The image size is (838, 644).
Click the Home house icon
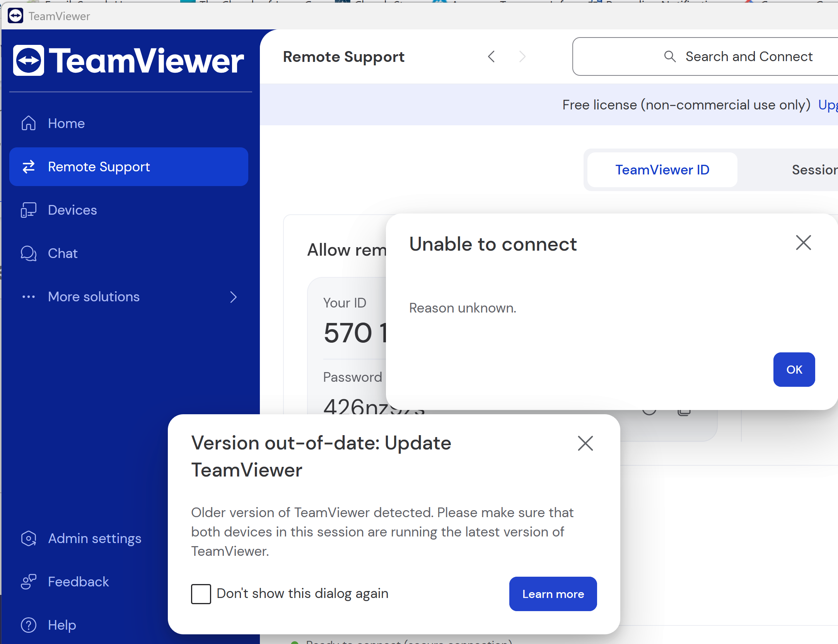click(x=29, y=123)
